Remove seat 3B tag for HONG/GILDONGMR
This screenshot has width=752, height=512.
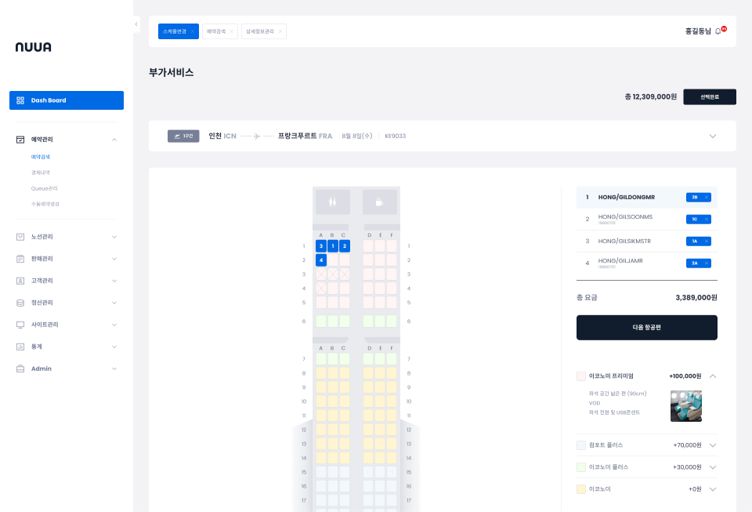(x=706, y=197)
